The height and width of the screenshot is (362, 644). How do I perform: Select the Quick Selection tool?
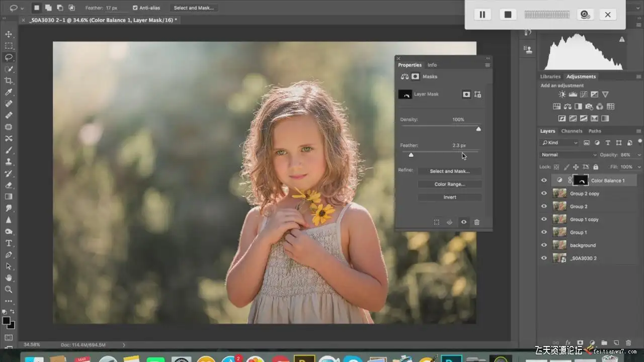pyautogui.click(x=9, y=69)
